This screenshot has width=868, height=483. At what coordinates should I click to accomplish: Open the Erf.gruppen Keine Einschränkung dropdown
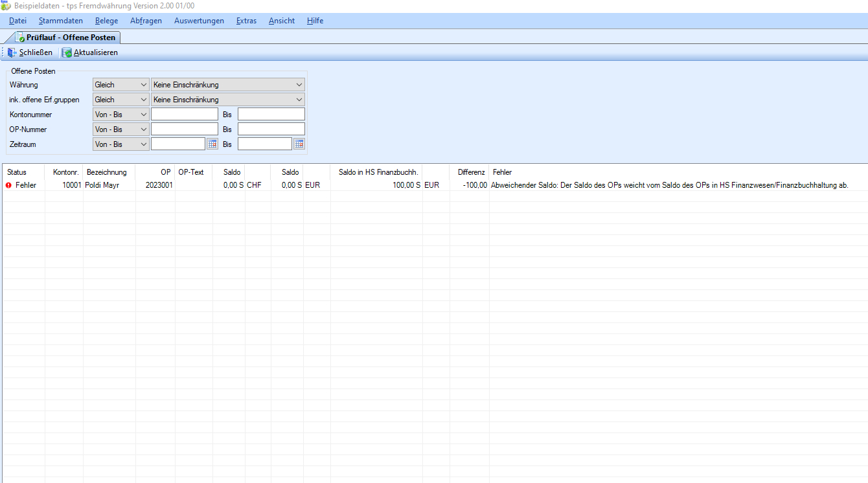227,100
